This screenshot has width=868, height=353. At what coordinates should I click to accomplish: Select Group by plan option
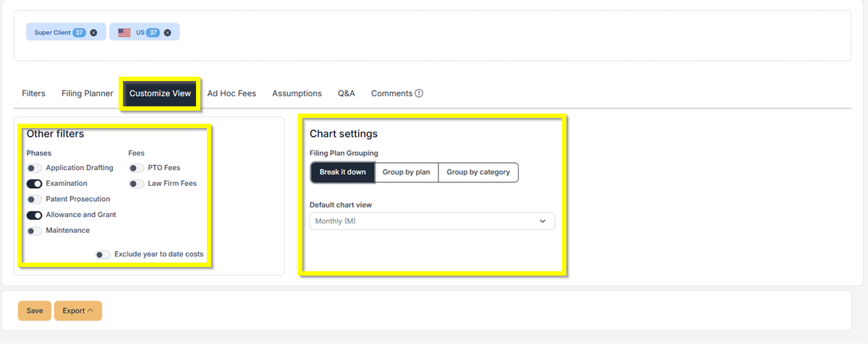[407, 172]
